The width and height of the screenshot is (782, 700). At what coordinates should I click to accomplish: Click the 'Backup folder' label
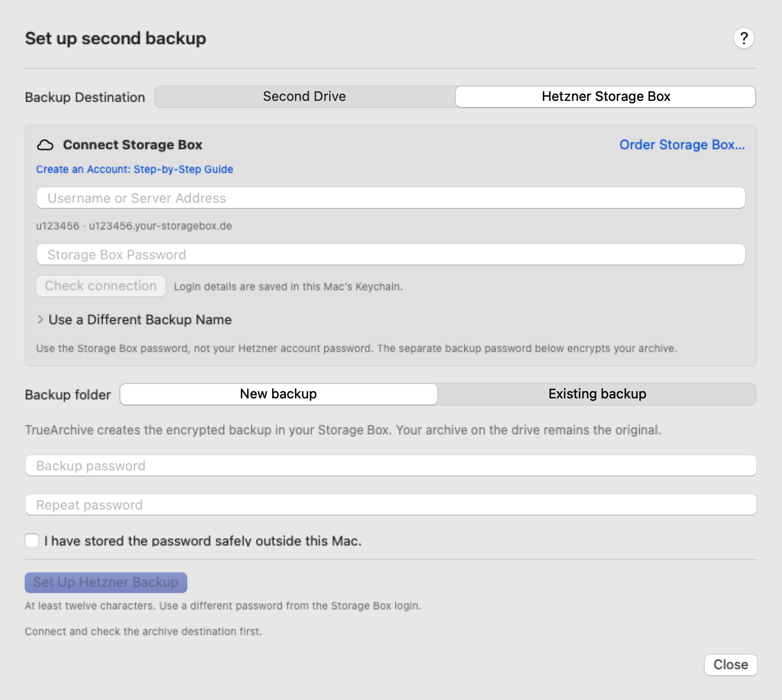pos(68,395)
